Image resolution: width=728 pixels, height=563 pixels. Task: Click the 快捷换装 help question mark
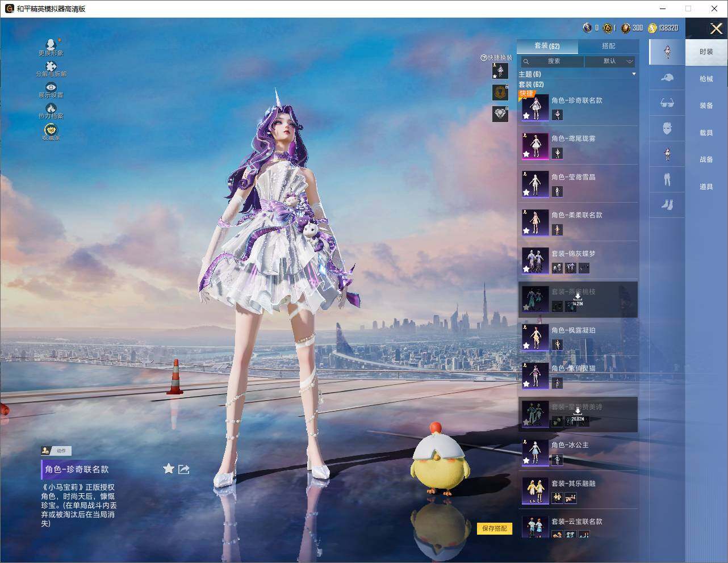(x=484, y=58)
